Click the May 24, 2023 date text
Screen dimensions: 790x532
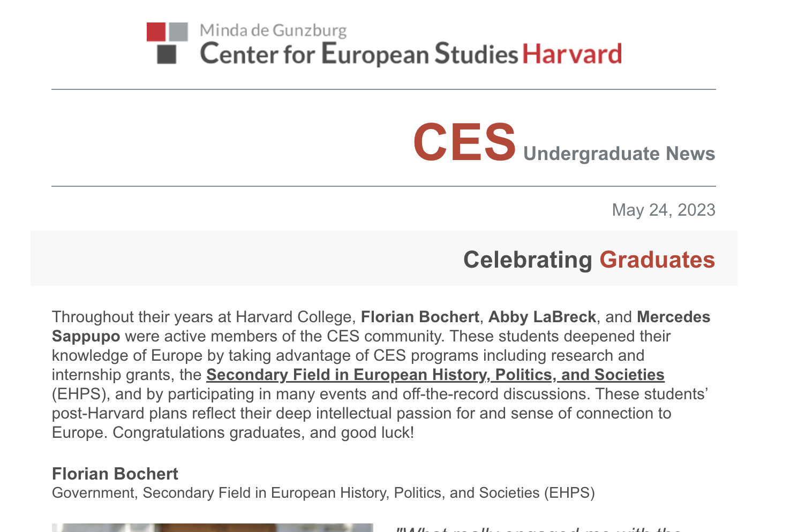(664, 210)
